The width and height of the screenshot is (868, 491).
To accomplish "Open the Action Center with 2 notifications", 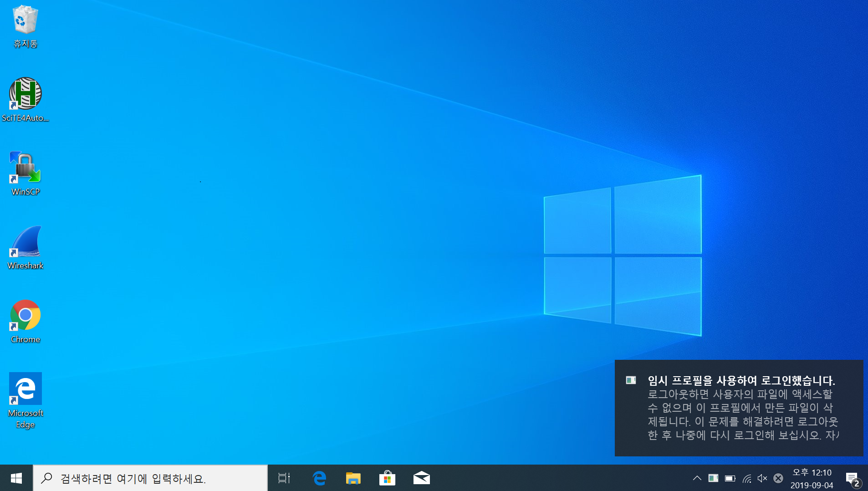I will coord(853,479).
